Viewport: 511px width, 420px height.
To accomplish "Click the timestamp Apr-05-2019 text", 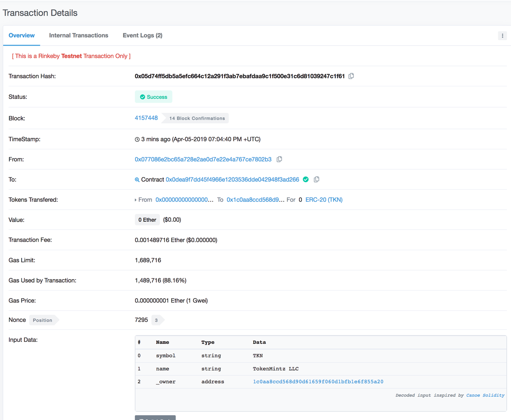I will pyautogui.click(x=201, y=139).
